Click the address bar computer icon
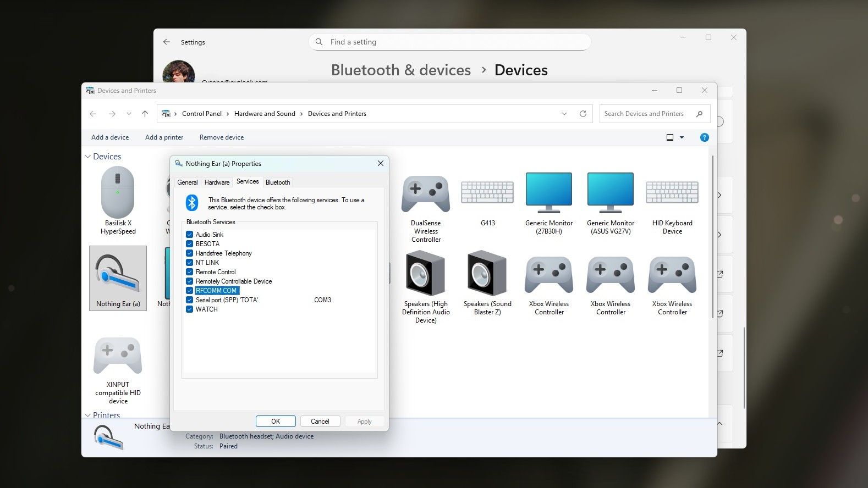 pyautogui.click(x=166, y=114)
